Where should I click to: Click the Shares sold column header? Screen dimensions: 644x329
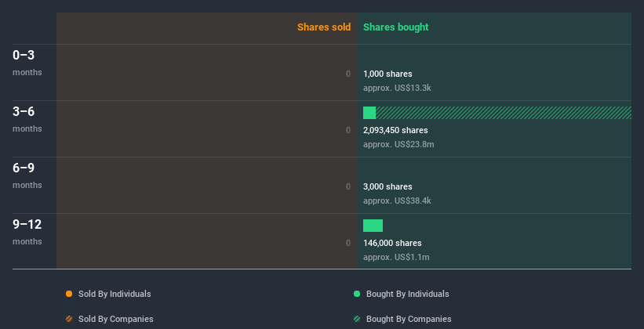[324, 27]
